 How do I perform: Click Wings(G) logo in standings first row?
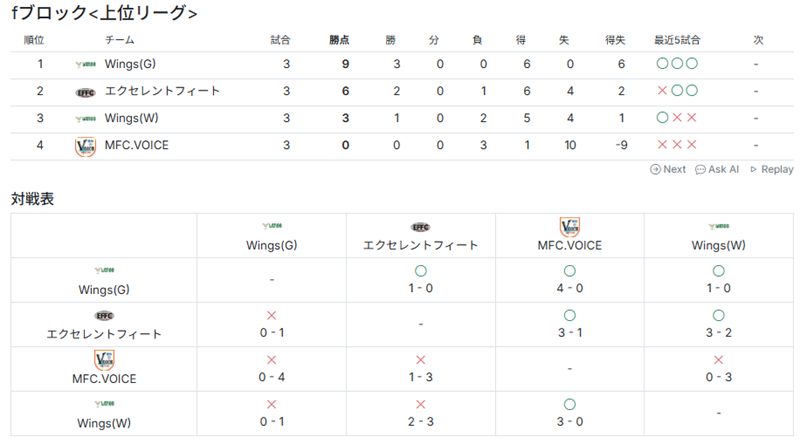click(85, 65)
